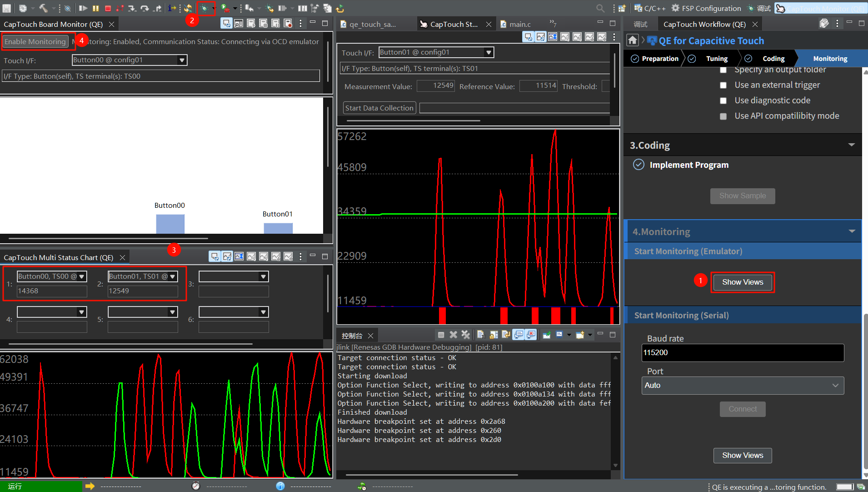Screen dimensions: 868x492
Task: Click Home icon in CapTouch Workflow
Action: pyautogui.click(x=633, y=40)
